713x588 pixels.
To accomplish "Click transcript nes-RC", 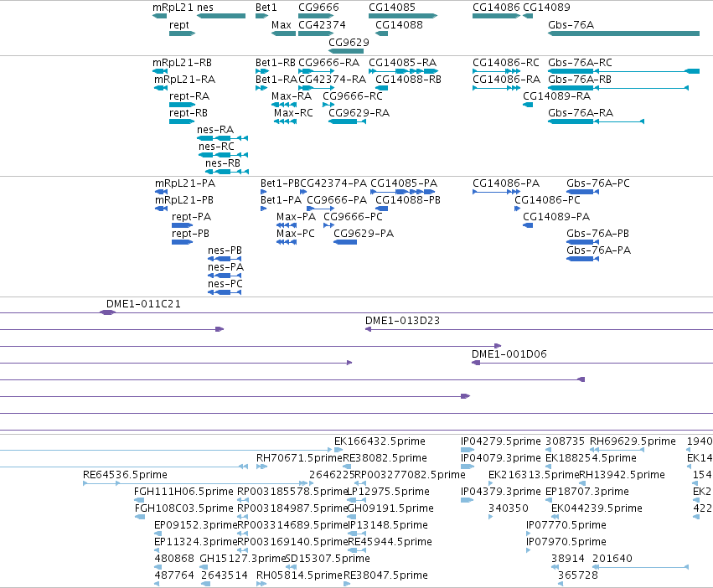I will click(216, 147).
